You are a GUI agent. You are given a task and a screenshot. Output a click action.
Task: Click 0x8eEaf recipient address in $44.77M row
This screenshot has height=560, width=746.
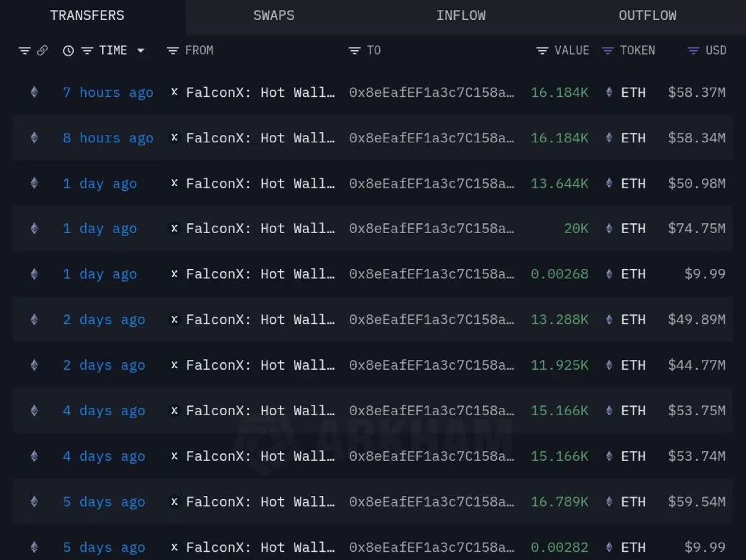pyautogui.click(x=431, y=365)
